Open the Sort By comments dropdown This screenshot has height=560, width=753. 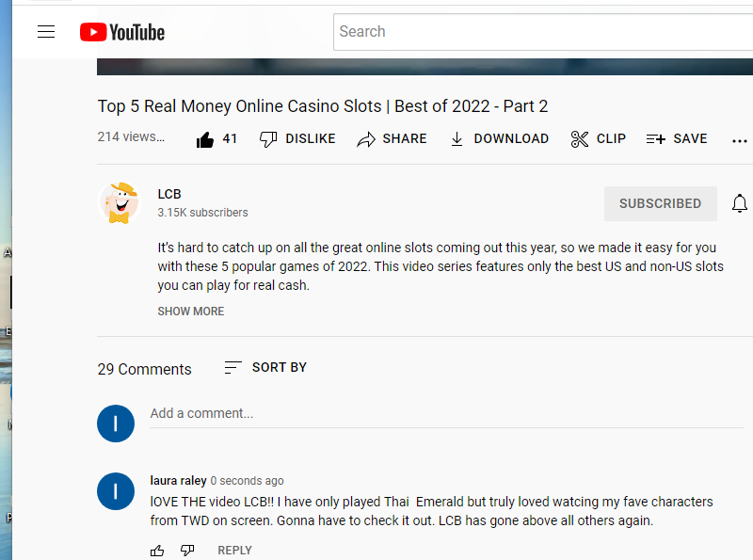265,367
